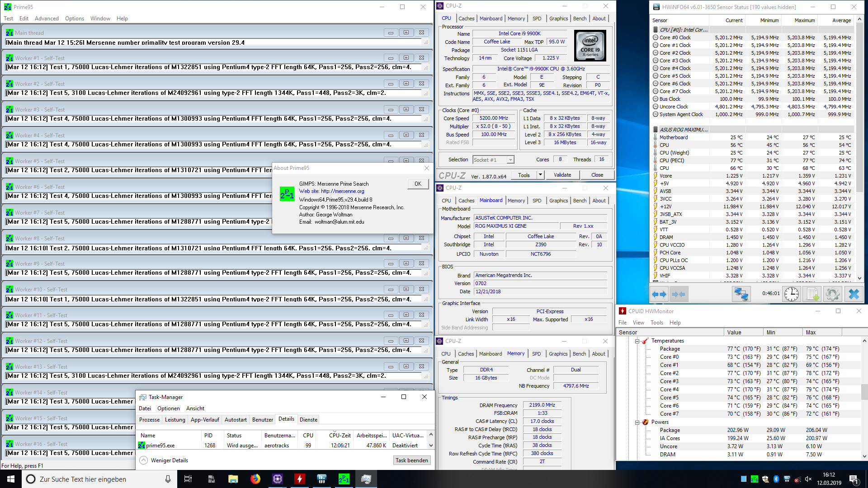The image size is (868, 488).
Task: Close HWiNFO sensors with blue X icon
Action: [x=854, y=294]
